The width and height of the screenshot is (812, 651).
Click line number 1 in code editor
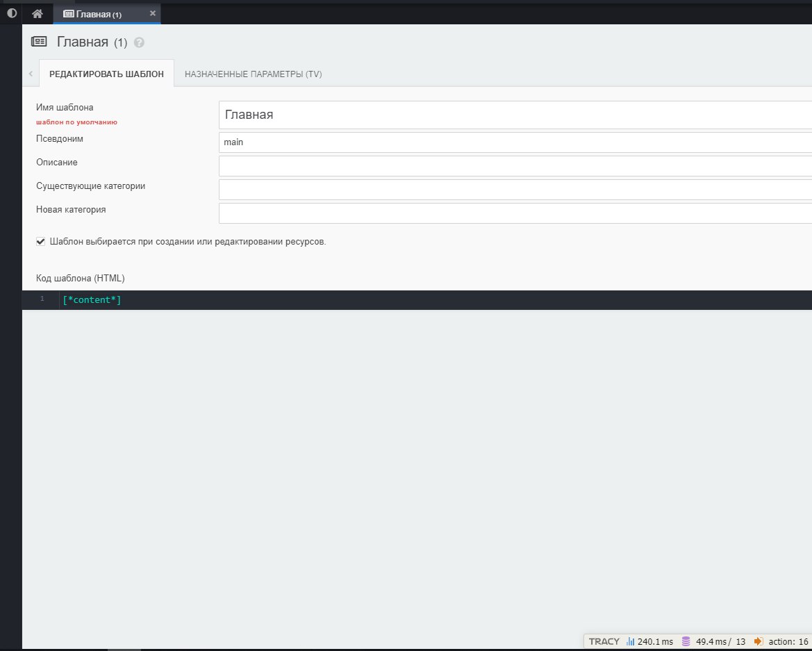[x=42, y=299]
